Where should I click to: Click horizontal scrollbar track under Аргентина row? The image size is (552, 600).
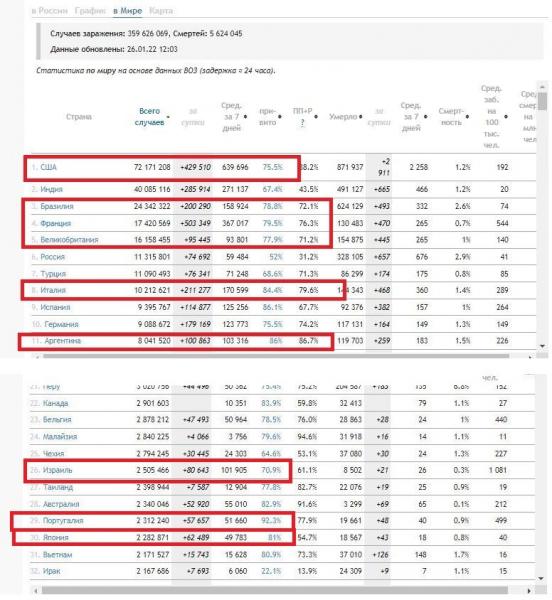tap(275, 356)
